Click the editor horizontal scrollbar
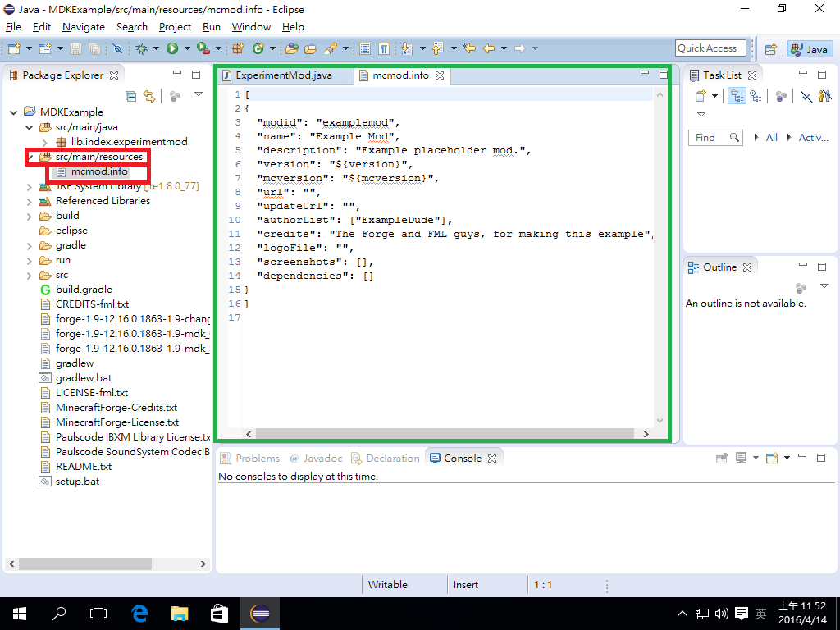Viewport: 840px width, 630px height. coord(445,434)
